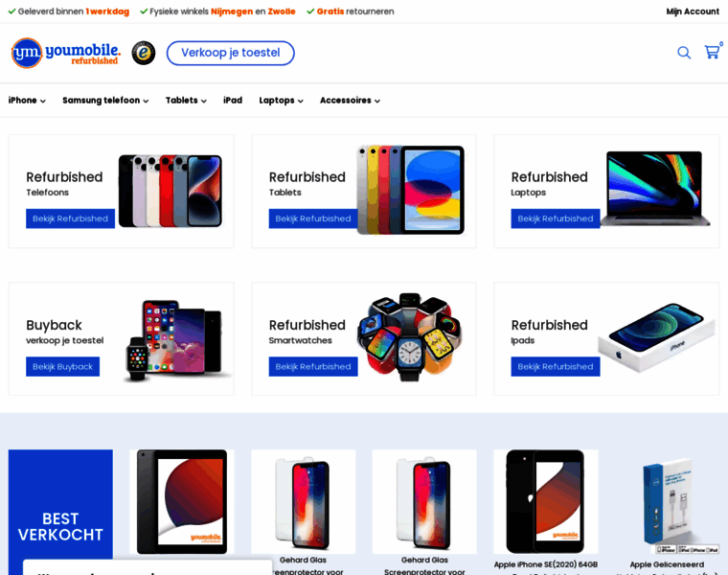
Task: Open the search magnifier icon
Action: click(683, 53)
